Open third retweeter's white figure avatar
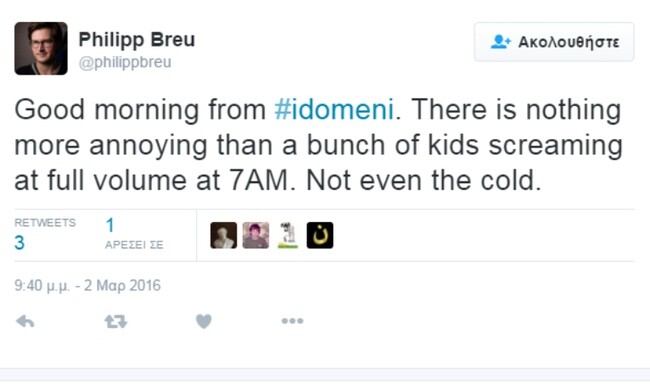The height and width of the screenshot is (389, 650). pyautogui.click(x=288, y=235)
